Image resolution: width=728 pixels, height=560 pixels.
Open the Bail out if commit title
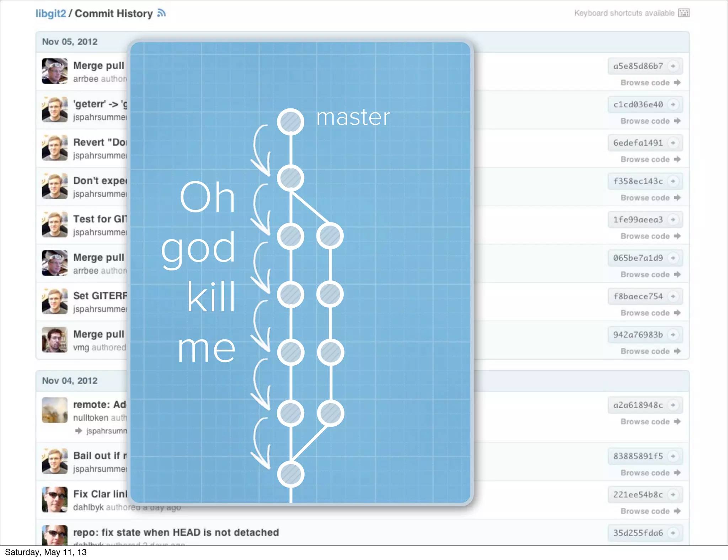(100, 456)
